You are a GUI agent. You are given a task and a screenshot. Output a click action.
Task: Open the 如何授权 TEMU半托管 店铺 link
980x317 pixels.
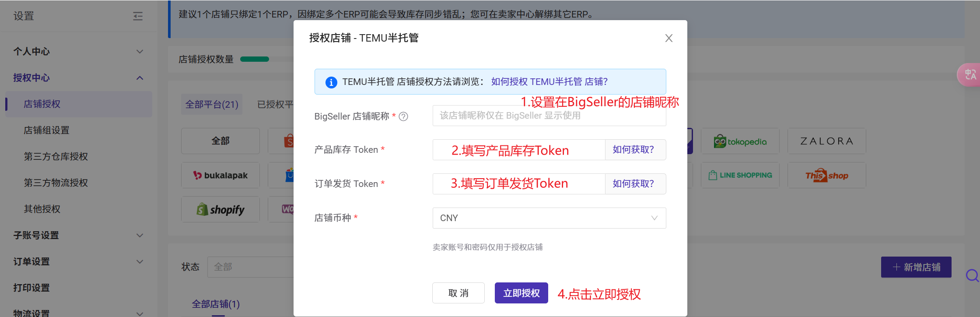click(549, 82)
